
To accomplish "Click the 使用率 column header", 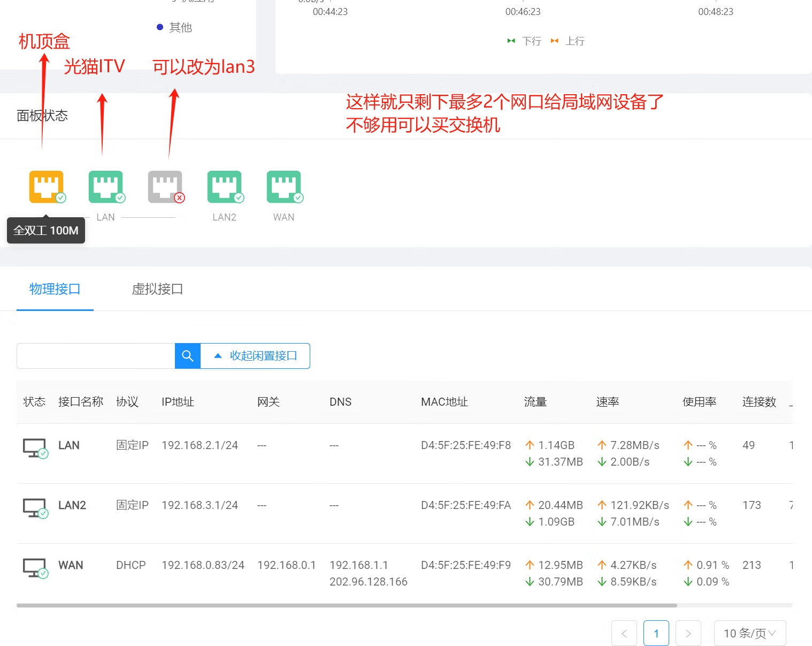I will 700,402.
